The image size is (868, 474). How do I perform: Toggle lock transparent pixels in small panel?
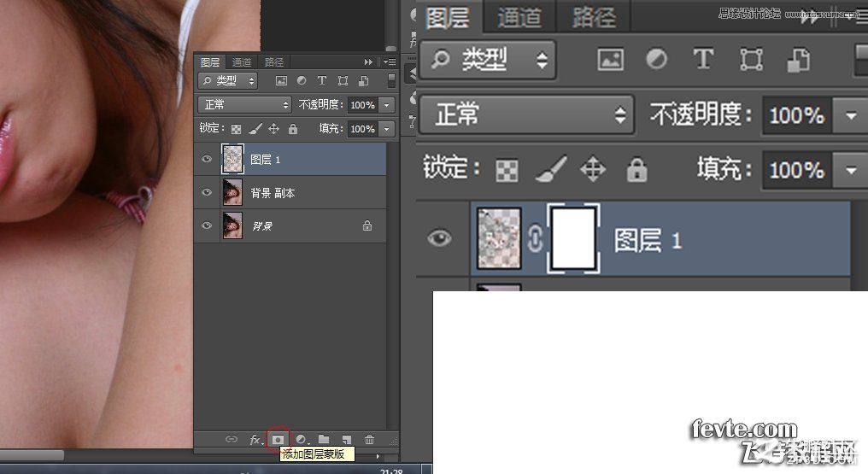[x=236, y=129]
